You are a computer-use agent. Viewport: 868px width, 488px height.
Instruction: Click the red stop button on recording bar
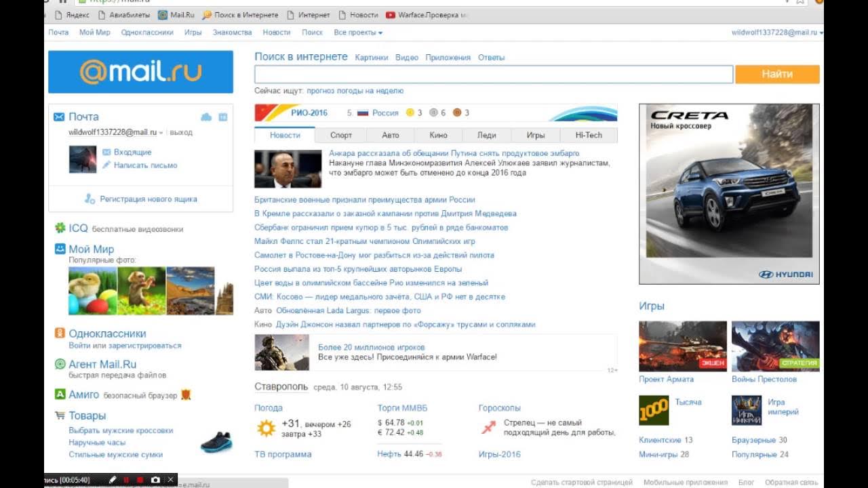point(140,480)
